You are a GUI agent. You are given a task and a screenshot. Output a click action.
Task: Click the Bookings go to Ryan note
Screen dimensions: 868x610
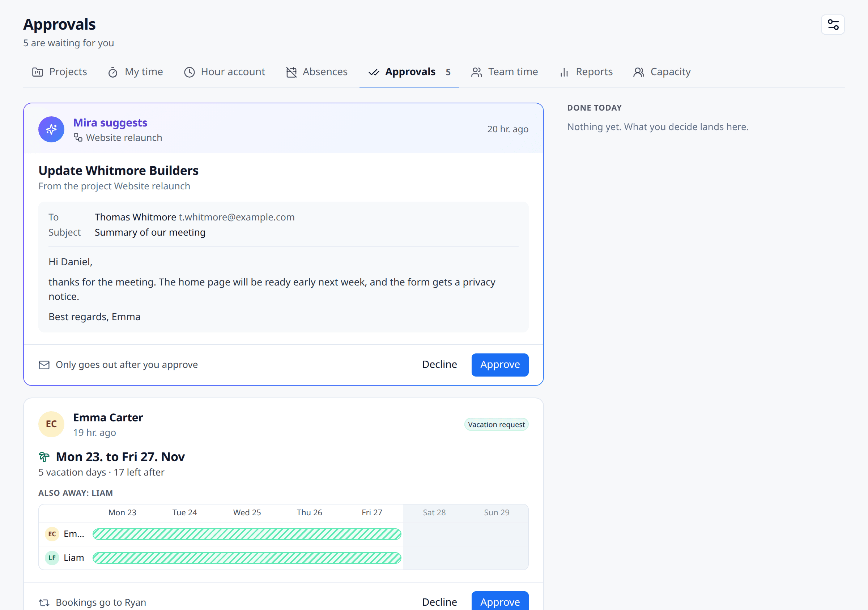point(101,602)
